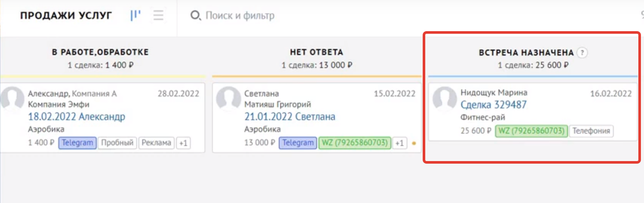Select В работе, обработке column header

(100, 52)
